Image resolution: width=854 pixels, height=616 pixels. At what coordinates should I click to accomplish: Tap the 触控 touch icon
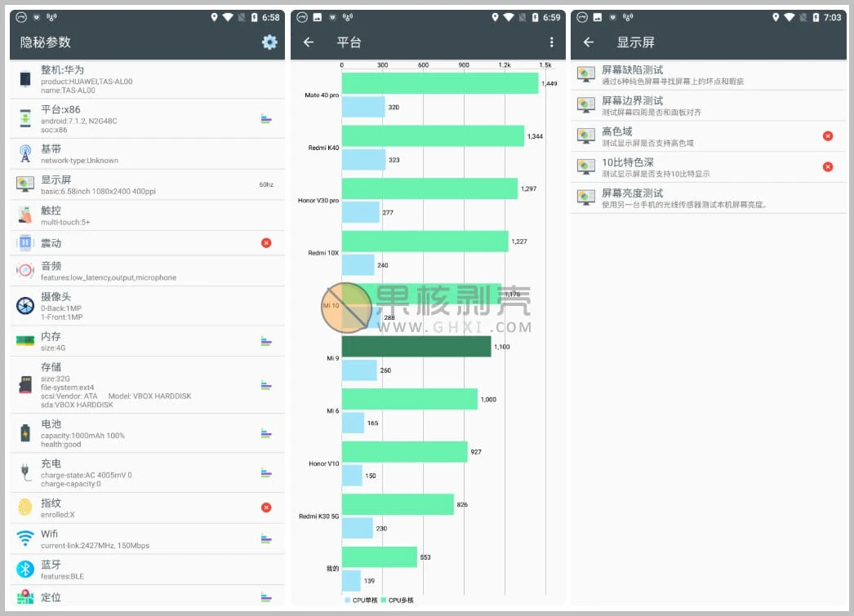pyautogui.click(x=25, y=215)
